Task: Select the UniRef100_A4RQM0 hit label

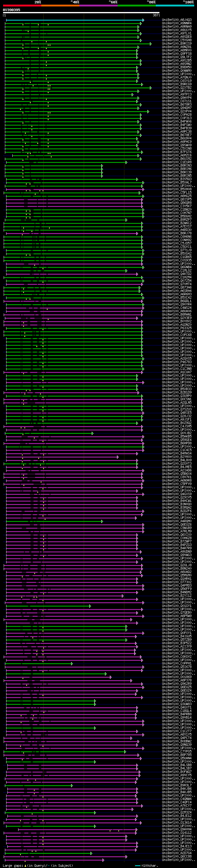Action: coord(177,521)
